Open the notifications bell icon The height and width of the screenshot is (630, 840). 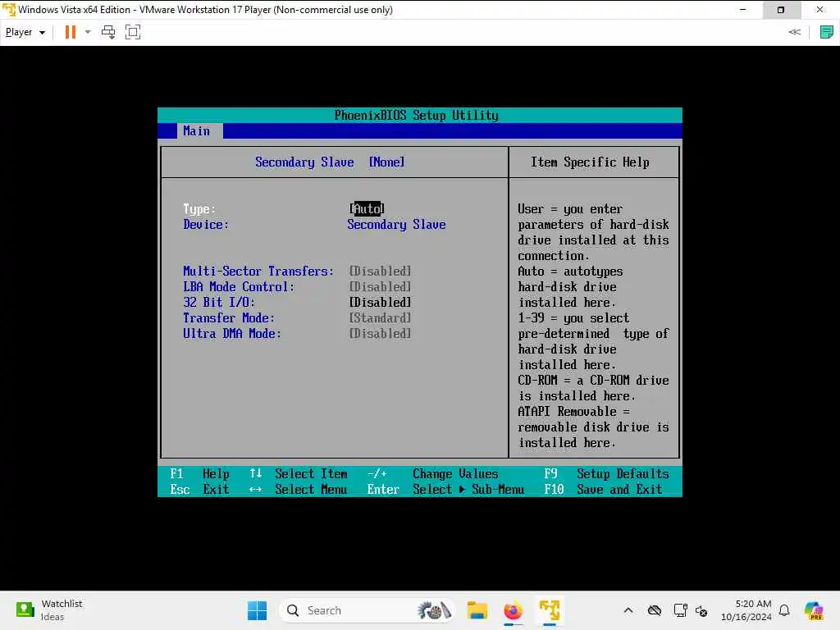pyautogui.click(x=784, y=610)
